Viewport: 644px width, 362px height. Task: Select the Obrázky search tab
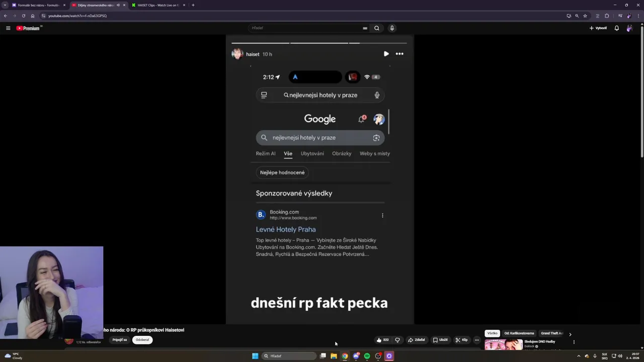coord(342,153)
